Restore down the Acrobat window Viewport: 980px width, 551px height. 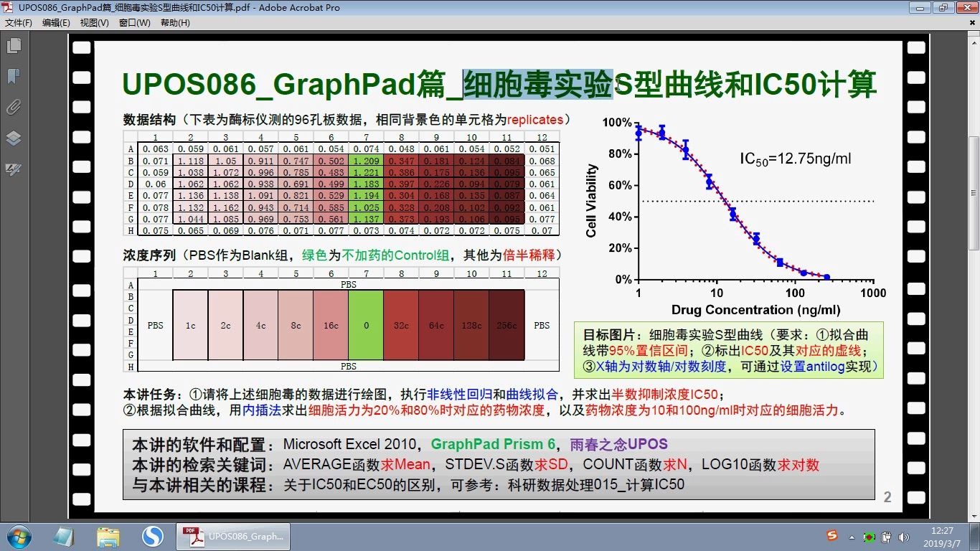942,7
